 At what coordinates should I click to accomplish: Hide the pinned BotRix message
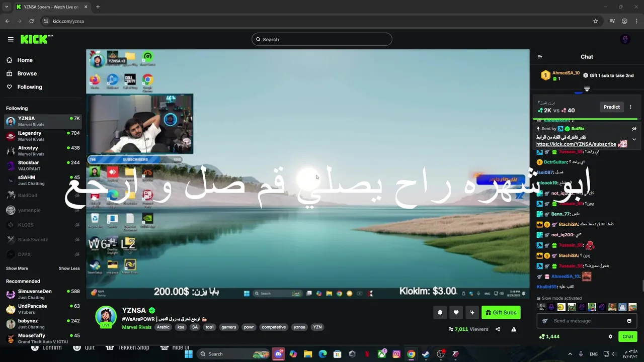pos(634,129)
